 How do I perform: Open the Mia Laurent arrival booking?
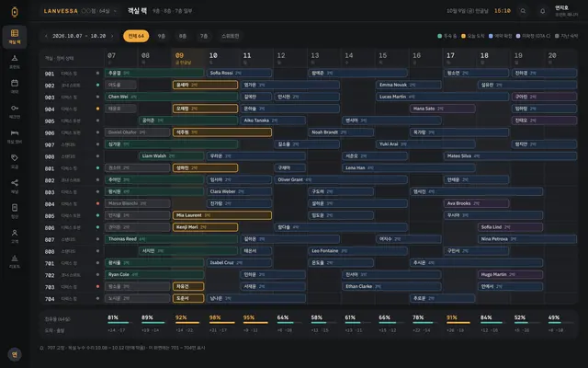(222, 215)
